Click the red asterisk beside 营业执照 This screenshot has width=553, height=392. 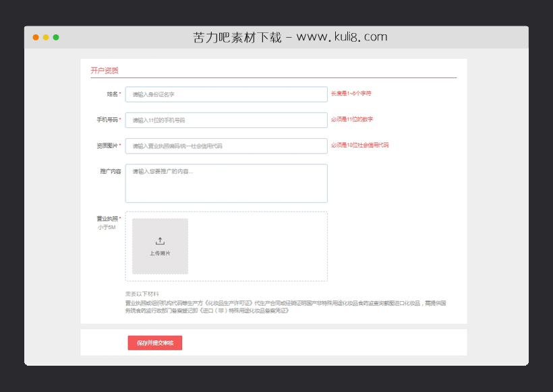[119, 216]
